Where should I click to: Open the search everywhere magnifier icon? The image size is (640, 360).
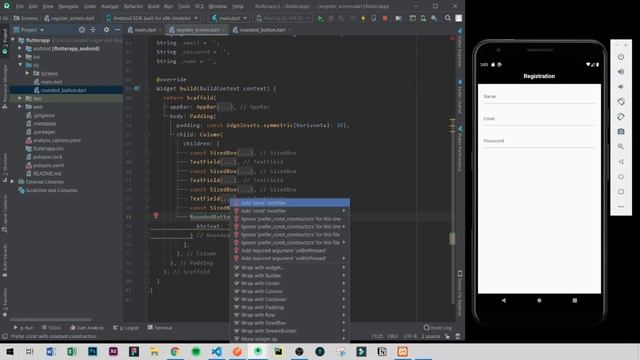[448, 18]
